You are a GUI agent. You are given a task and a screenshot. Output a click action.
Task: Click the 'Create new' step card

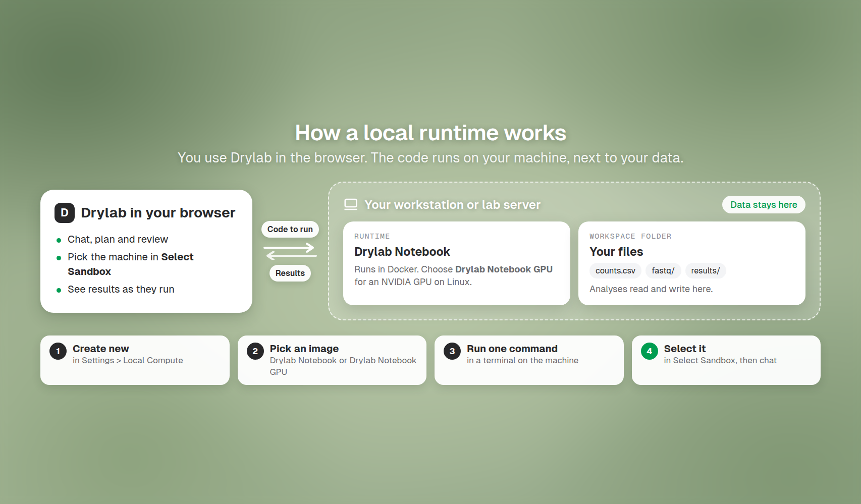coord(135,360)
